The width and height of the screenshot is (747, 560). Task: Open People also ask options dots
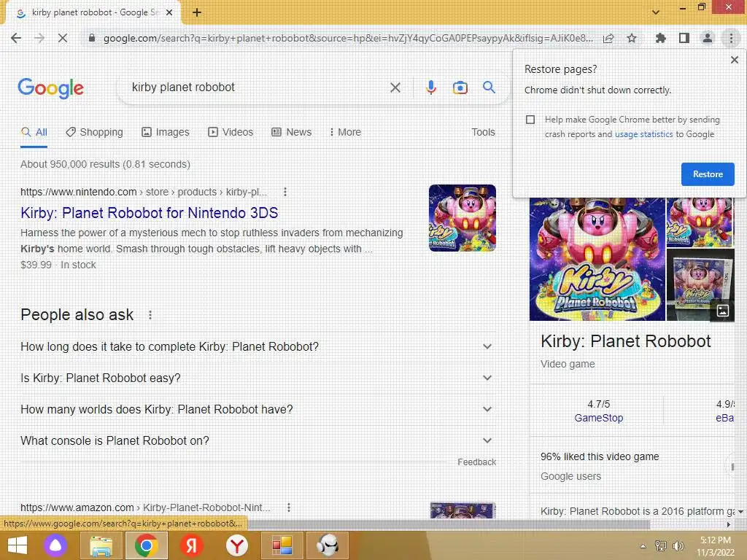[x=150, y=315]
